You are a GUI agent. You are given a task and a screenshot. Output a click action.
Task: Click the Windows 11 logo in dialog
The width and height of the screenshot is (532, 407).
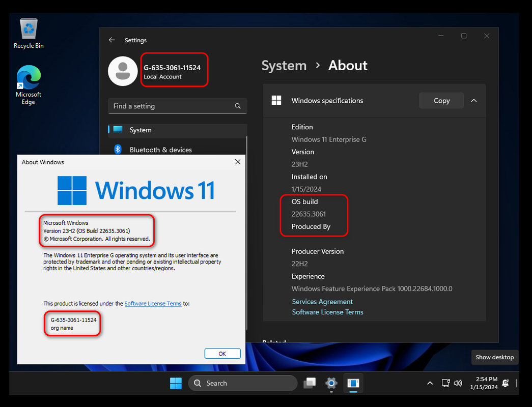tap(136, 190)
